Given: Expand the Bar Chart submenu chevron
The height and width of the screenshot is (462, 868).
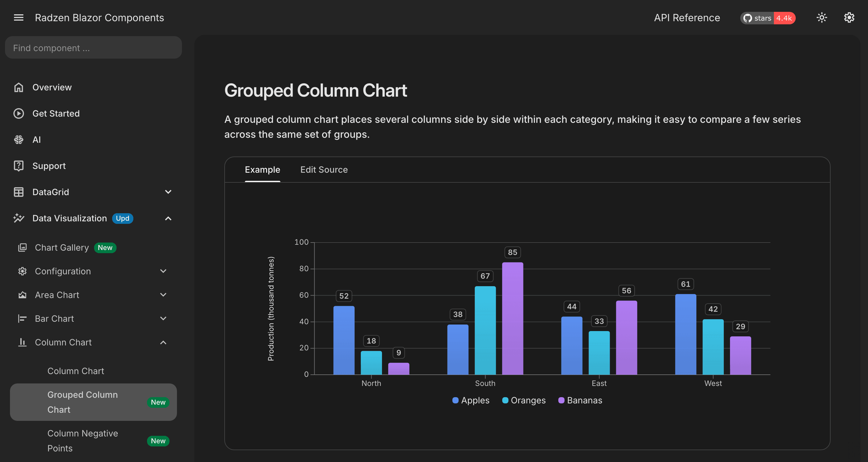Looking at the screenshot, I should coord(163,318).
